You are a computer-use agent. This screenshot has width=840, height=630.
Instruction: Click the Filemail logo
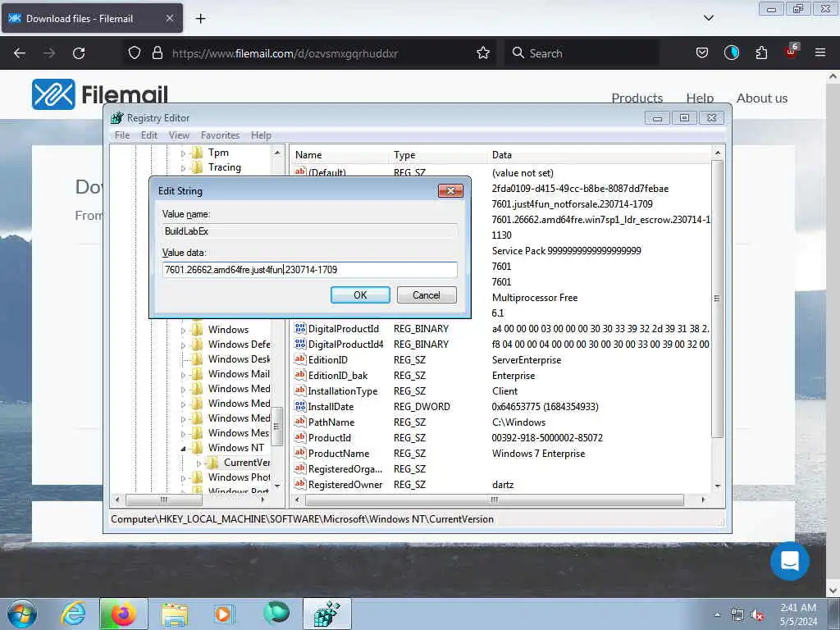[99, 94]
